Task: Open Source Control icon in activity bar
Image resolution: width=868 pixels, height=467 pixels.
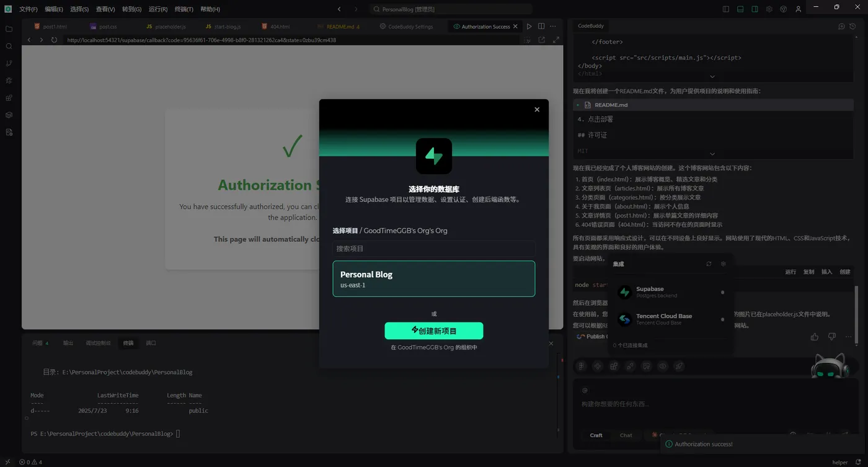Action: [9, 63]
